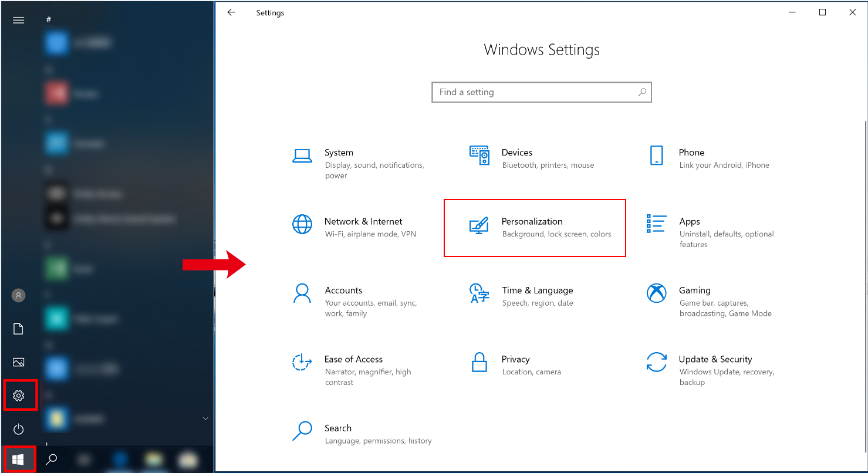This screenshot has height=473, width=868.
Task: Click "Uninstall, defaults, optional features" description
Action: pyautogui.click(x=727, y=239)
